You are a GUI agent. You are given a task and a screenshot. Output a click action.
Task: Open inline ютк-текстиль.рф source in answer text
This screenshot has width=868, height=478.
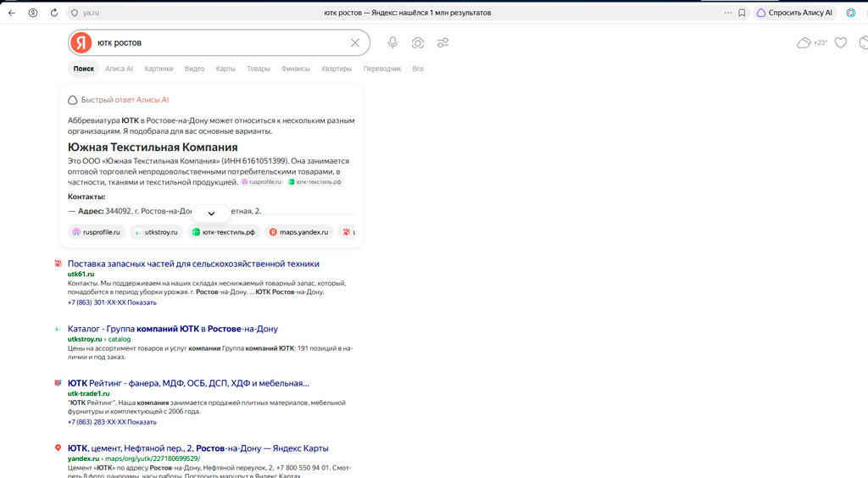pos(315,182)
